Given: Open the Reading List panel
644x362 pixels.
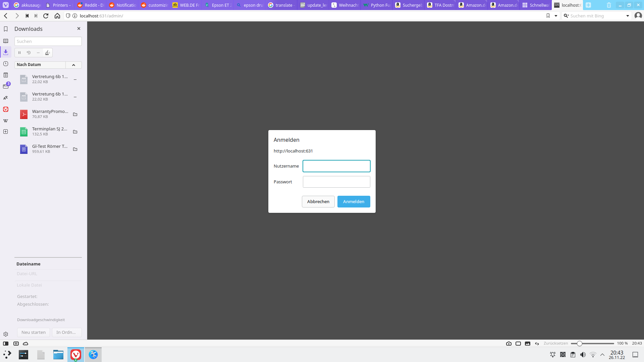Looking at the screenshot, I should [x=6, y=41].
